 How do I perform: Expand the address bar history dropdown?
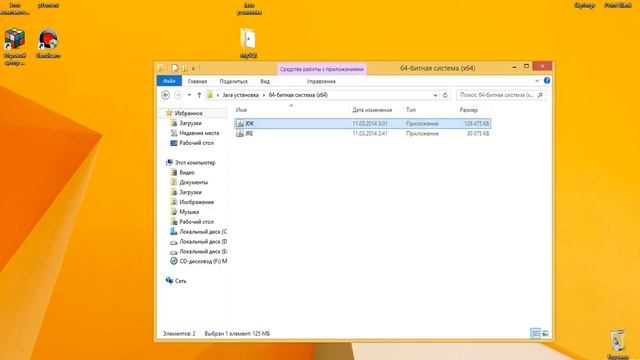[x=435, y=95]
